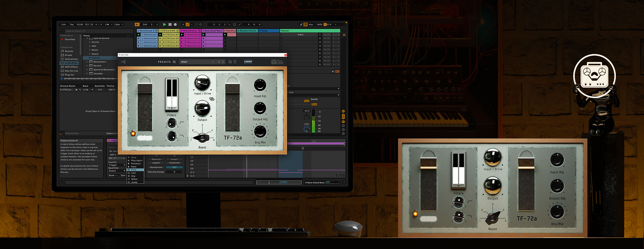Choose Next in follow action menu
This screenshot has width=644, height=249.
tap(135, 167)
